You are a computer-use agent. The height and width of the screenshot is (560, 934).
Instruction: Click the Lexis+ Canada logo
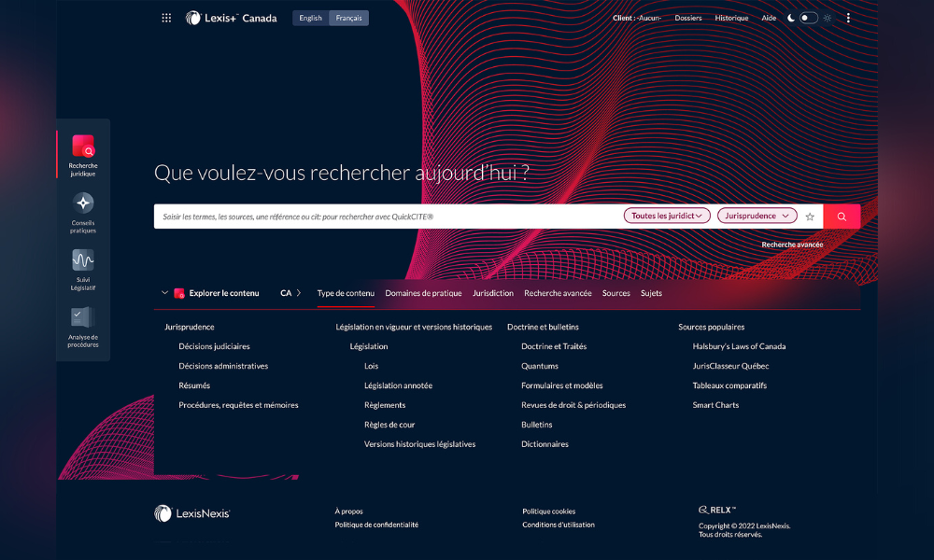pyautogui.click(x=231, y=18)
